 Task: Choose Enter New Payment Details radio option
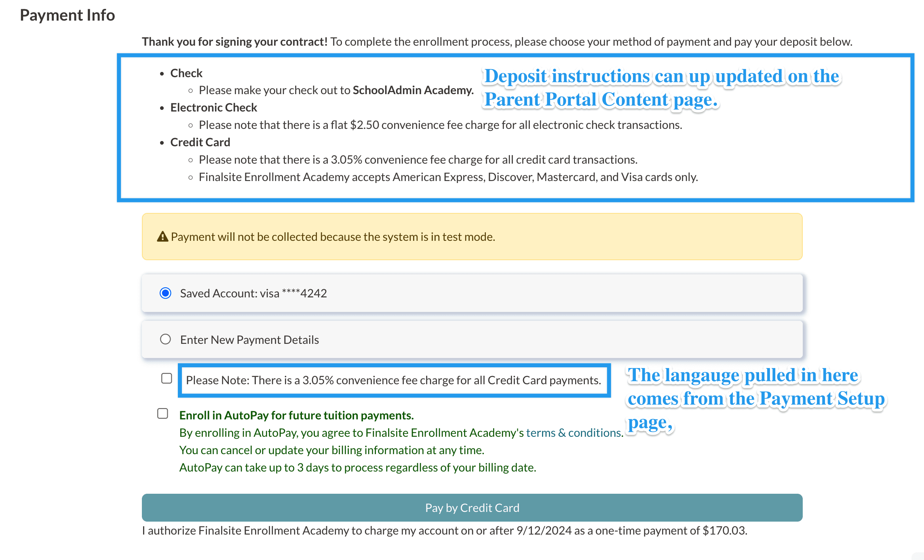[x=165, y=339]
